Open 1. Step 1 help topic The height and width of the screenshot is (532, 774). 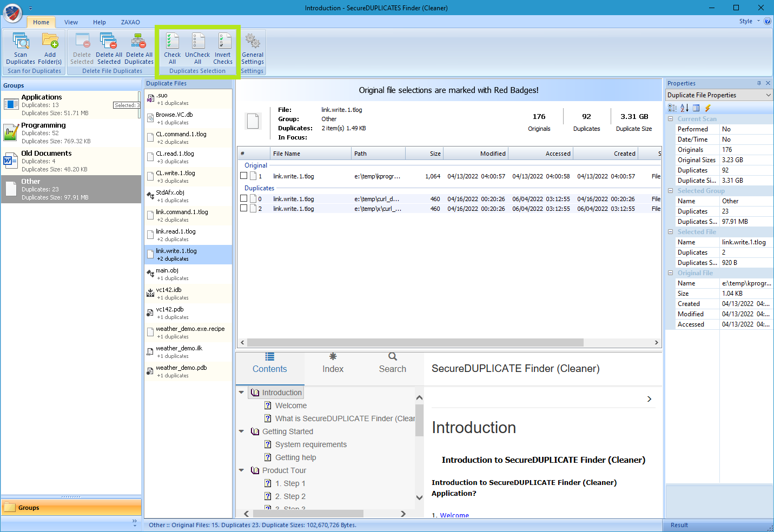(x=290, y=483)
